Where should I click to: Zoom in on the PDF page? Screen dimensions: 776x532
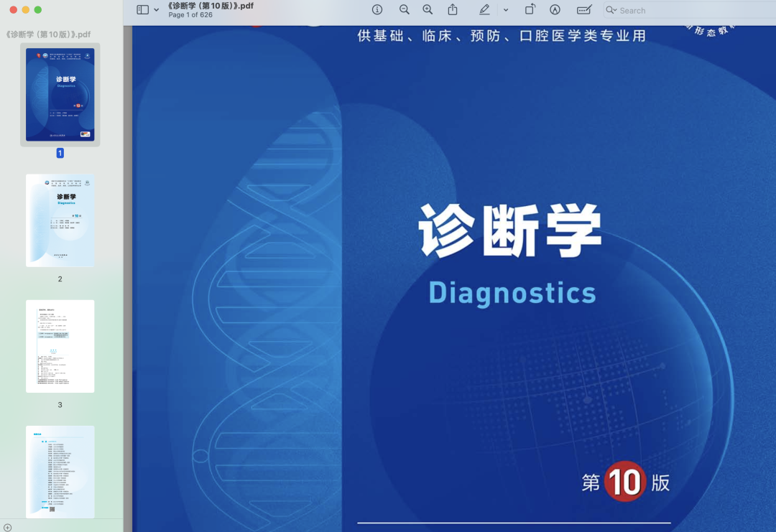point(428,10)
